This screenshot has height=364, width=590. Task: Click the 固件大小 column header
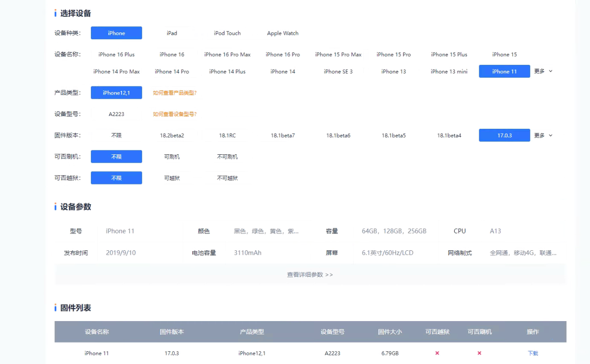pos(390,332)
